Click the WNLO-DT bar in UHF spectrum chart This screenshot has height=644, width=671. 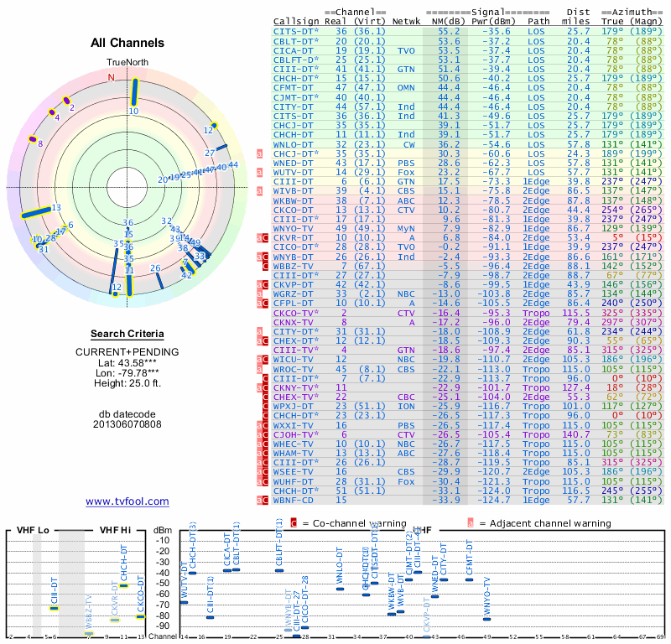click(341, 589)
